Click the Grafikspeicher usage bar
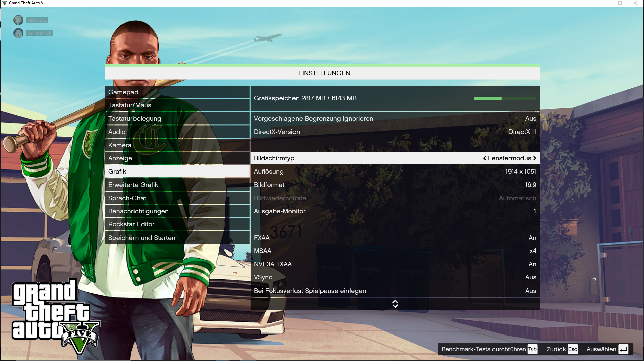Viewport: 644px width, 361px height. tap(505, 98)
